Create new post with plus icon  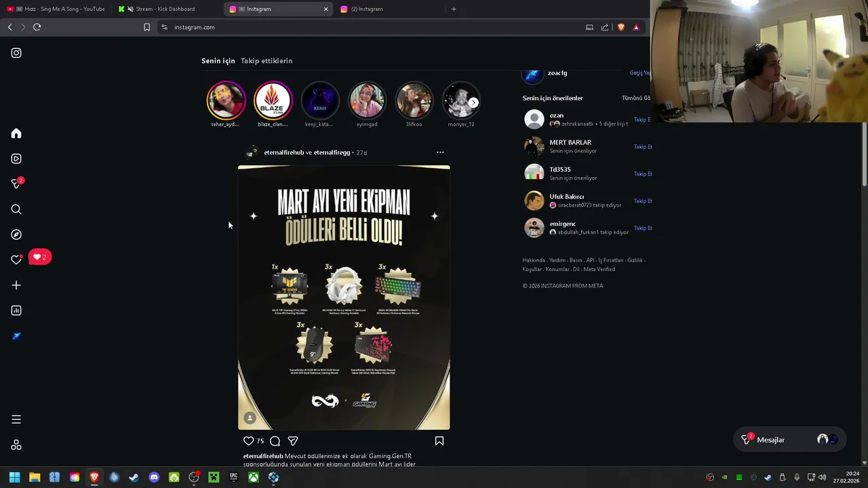16,285
